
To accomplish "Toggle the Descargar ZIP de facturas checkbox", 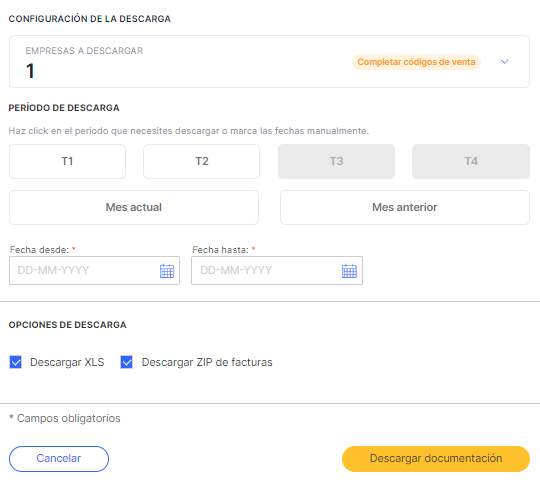I will pyautogui.click(x=126, y=362).
